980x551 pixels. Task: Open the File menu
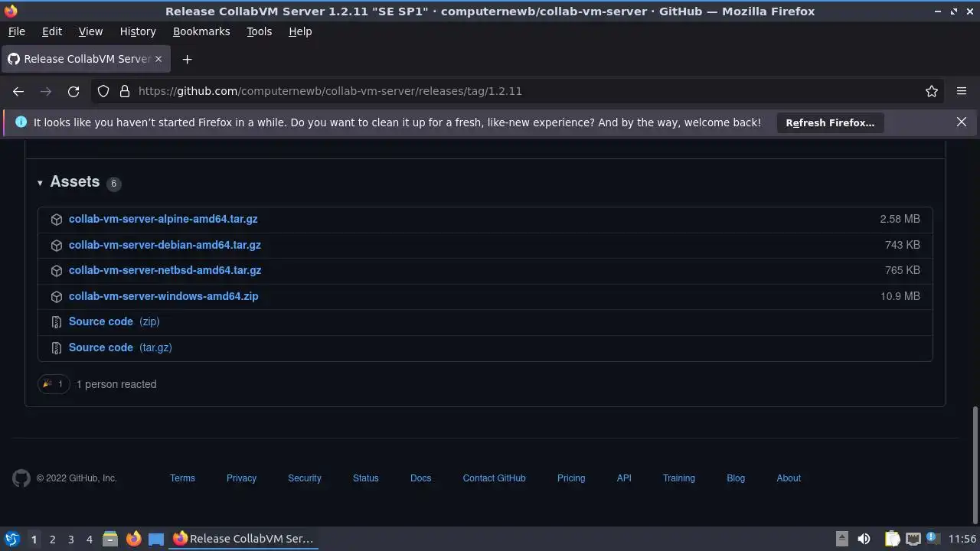16,31
